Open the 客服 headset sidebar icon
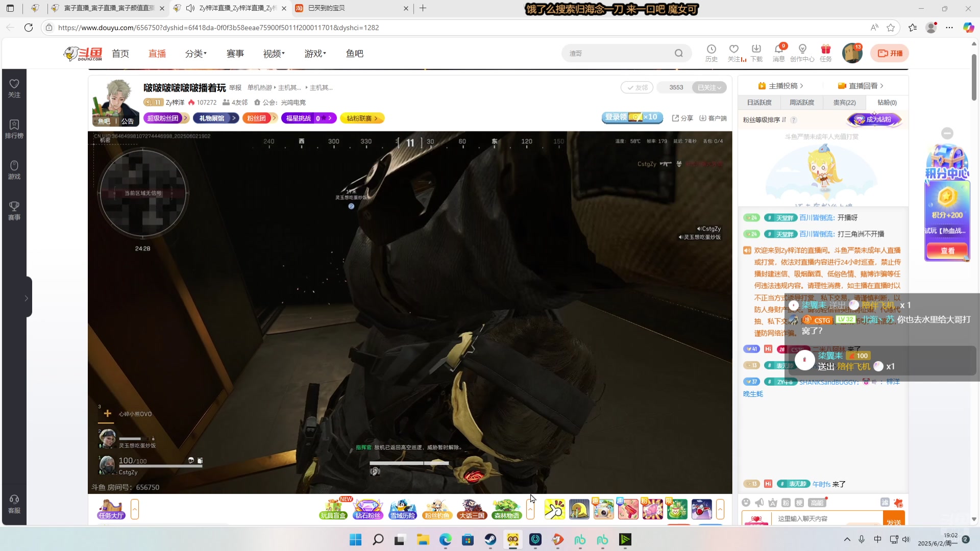The width and height of the screenshot is (980, 551). 14,504
